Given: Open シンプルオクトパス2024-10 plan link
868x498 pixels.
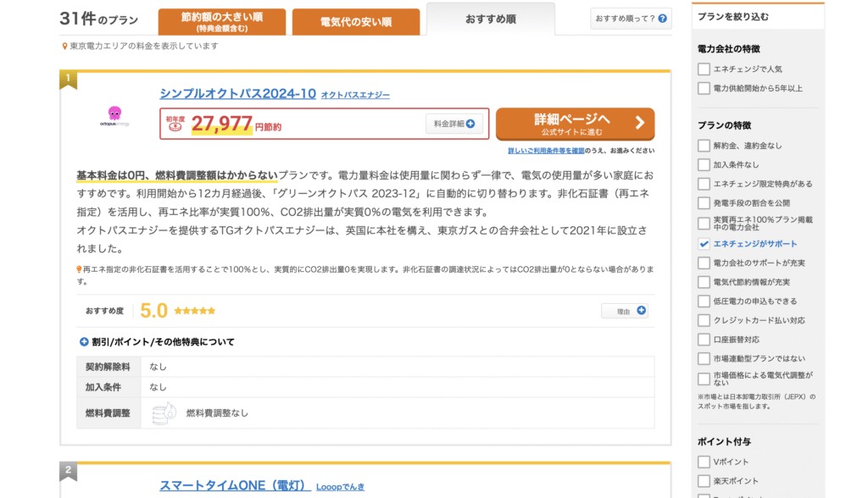Looking at the screenshot, I should [237, 93].
